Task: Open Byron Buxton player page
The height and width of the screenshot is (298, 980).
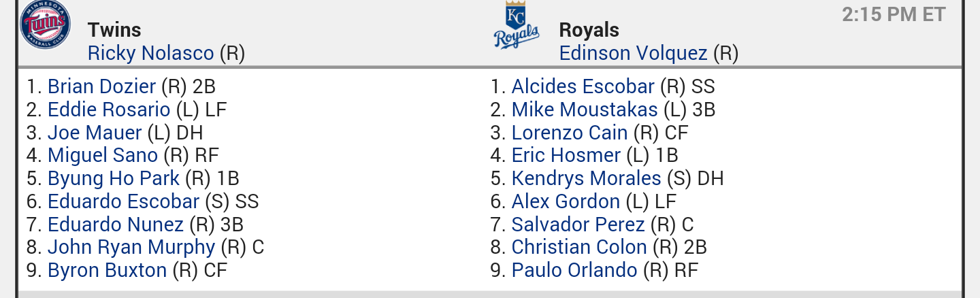Action: point(108,270)
